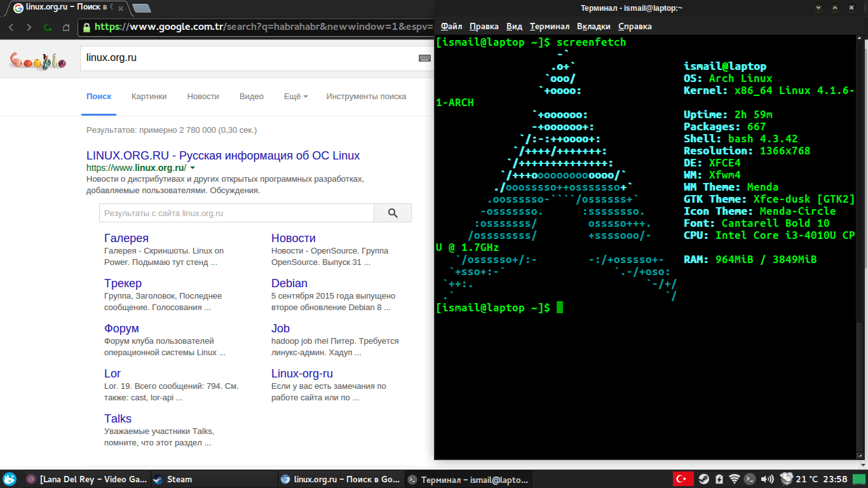Open the Новости sitelink heading

pos(294,238)
